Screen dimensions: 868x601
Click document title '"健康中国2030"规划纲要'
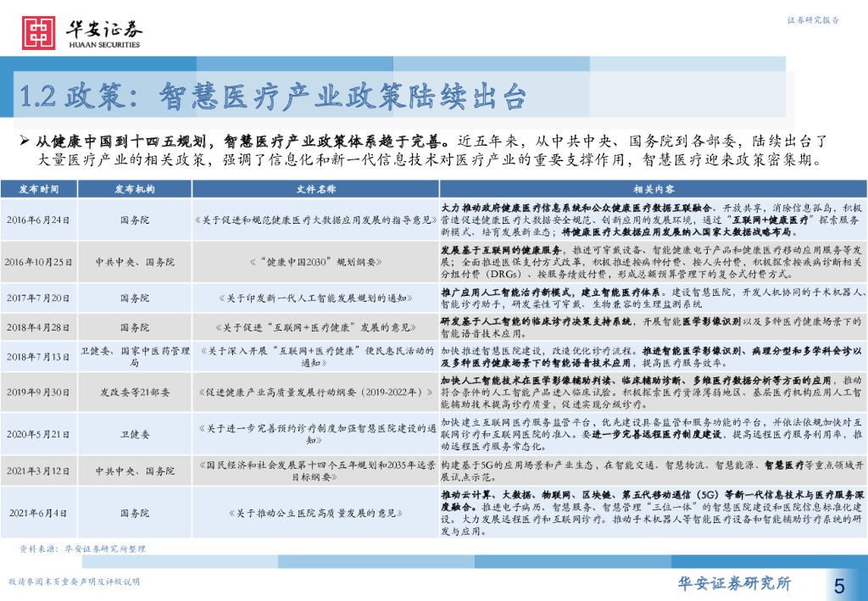(x=315, y=262)
